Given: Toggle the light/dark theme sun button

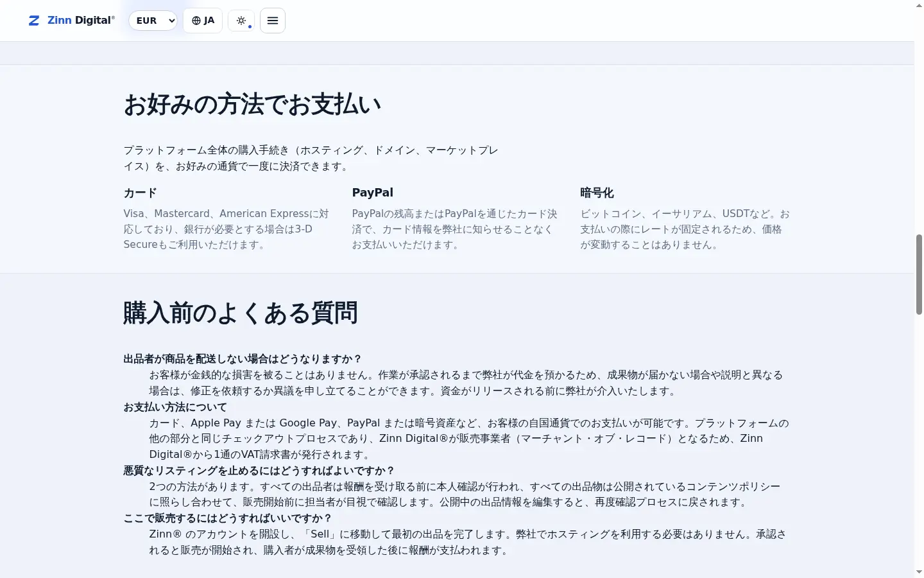Looking at the screenshot, I should tap(241, 21).
